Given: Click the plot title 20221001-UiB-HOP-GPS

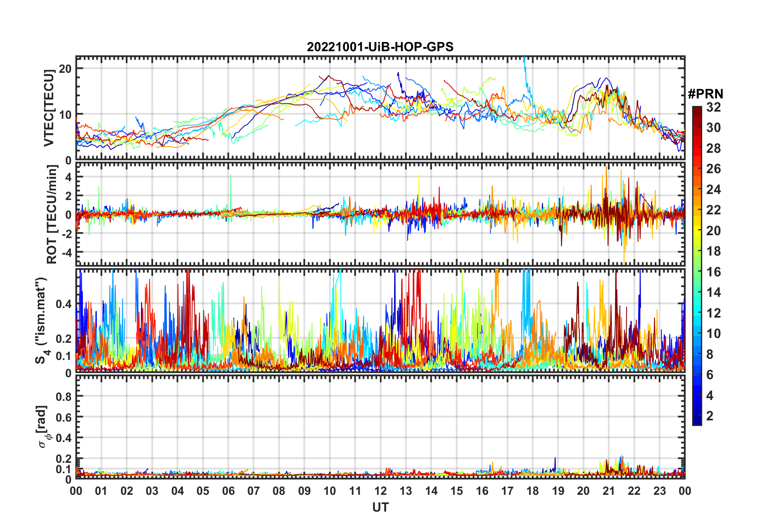Looking at the screenshot, I should (380, 47).
